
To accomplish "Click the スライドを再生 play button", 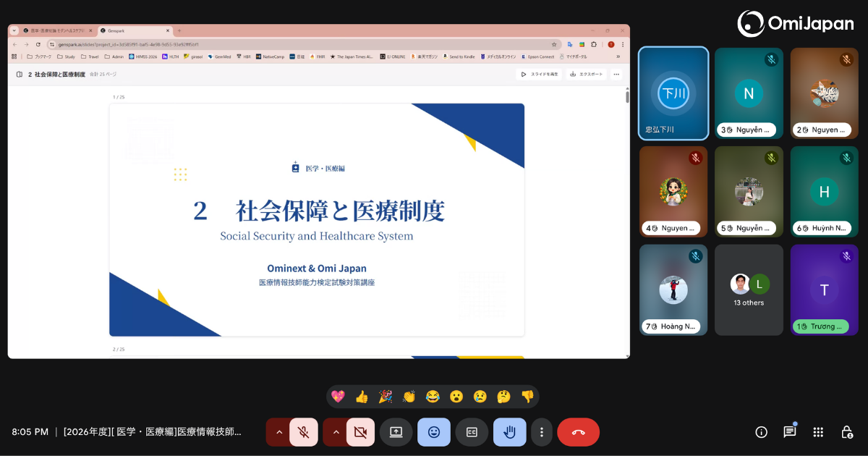I will coord(540,74).
